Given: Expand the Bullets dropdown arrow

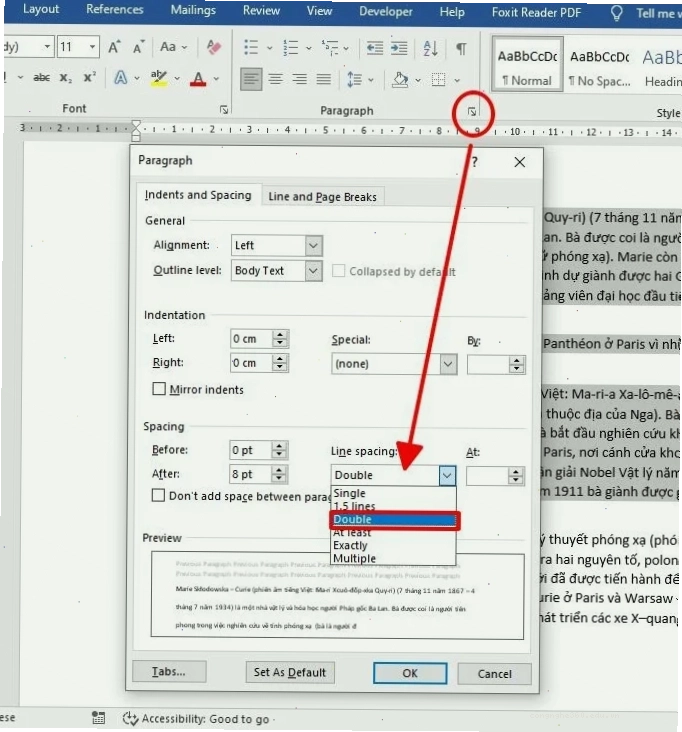Looking at the screenshot, I should pyautogui.click(x=269, y=48).
